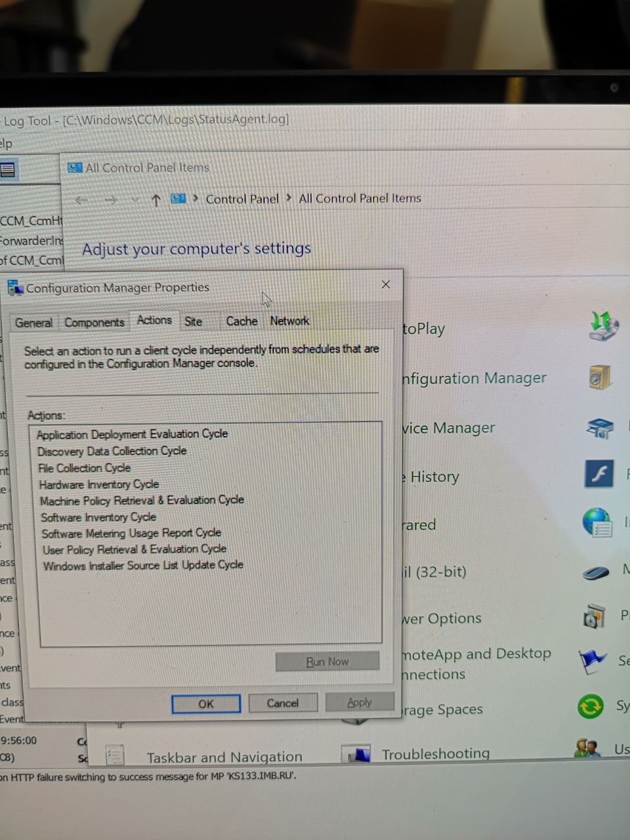Open Taskbar and Navigation link
The width and height of the screenshot is (630, 840).
pyautogui.click(x=224, y=757)
